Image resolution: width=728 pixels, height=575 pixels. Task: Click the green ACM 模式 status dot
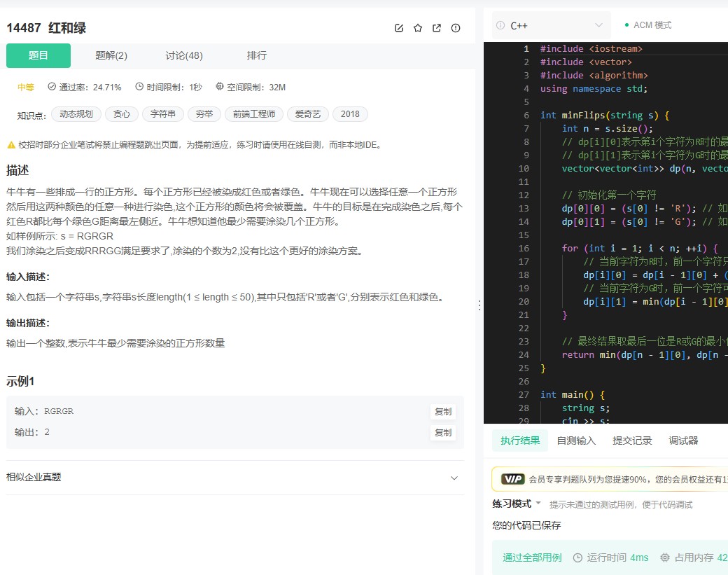[x=626, y=24]
